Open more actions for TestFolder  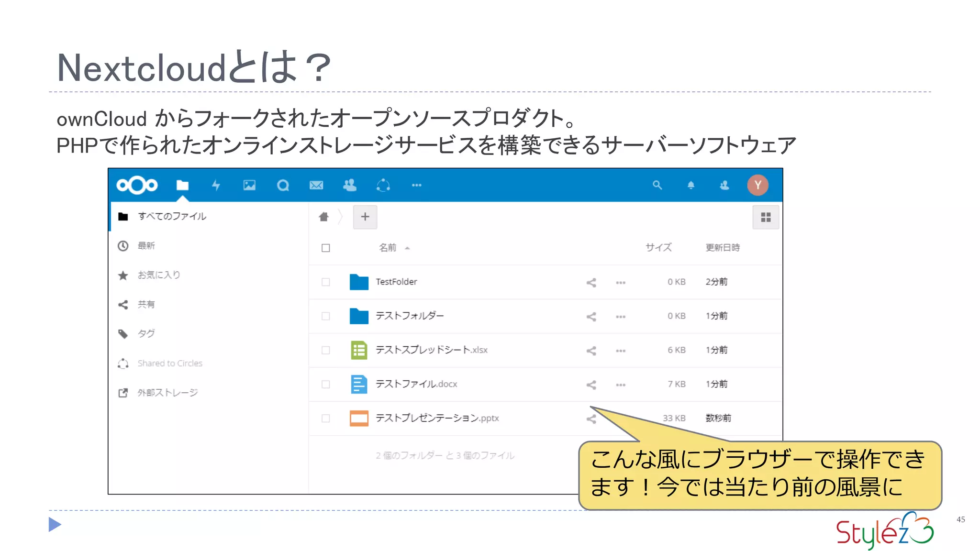click(621, 283)
